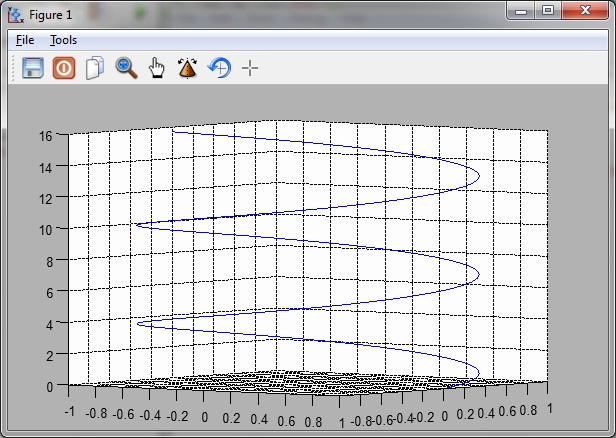Click the leftmost -1 label on bottom axis
Image resolution: width=616 pixels, height=438 pixels.
pyautogui.click(x=69, y=411)
